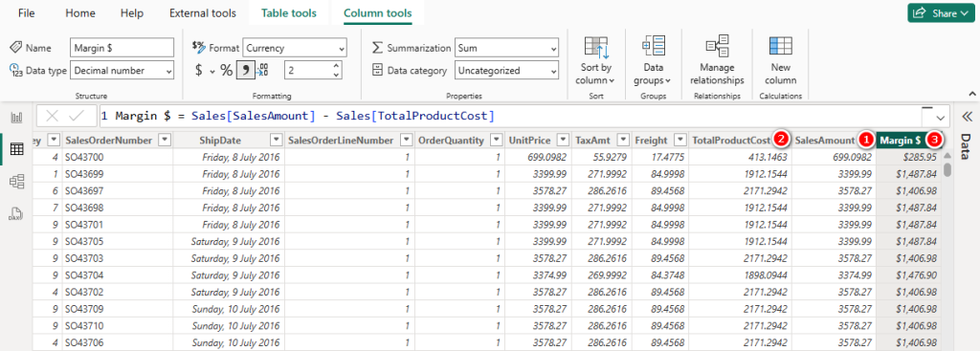The image size is (980, 351).
Task: Edit the Name field Margin $
Action: (122, 48)
